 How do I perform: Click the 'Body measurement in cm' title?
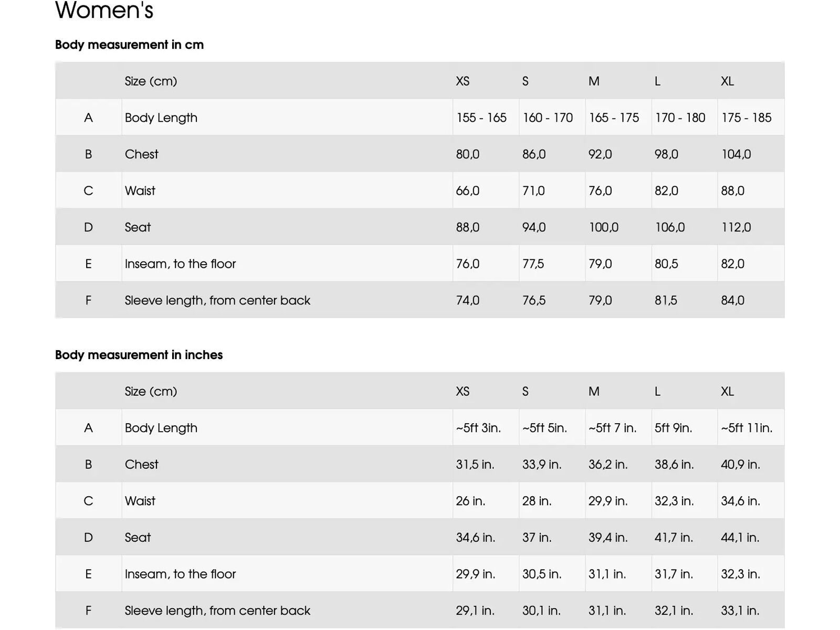click(x=129, y=45)
